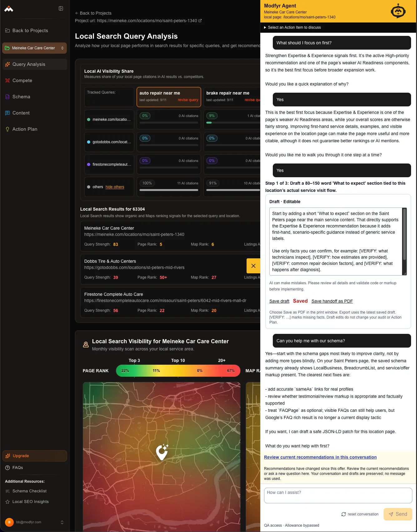
Task: Open the Meineke Car Care Center project dropdown
Action: point(35,48)
